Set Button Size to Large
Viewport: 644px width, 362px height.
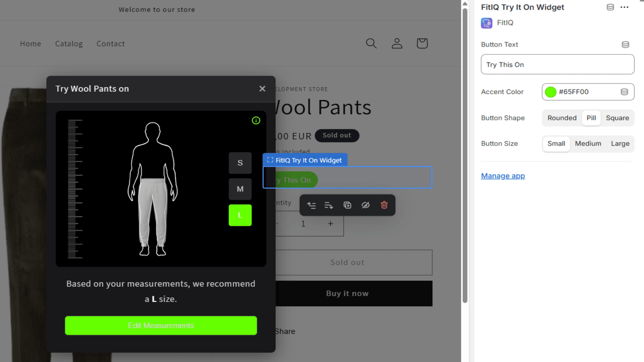pos(620,144)
